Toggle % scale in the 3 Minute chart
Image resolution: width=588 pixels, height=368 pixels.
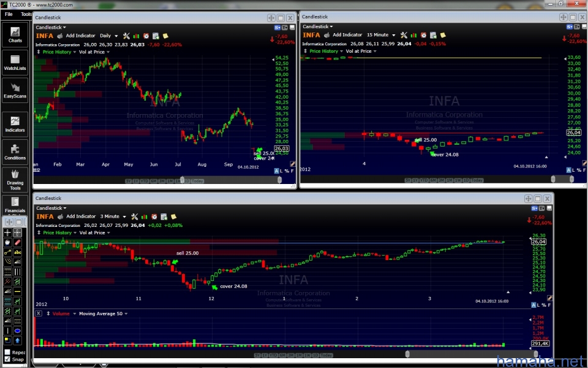pyautogui.click(x=544, y=305)
